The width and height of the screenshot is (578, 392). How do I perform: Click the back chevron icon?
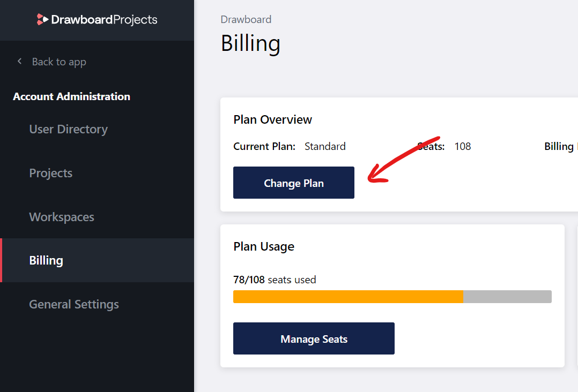pyautogui.click(x=19, y=61)
